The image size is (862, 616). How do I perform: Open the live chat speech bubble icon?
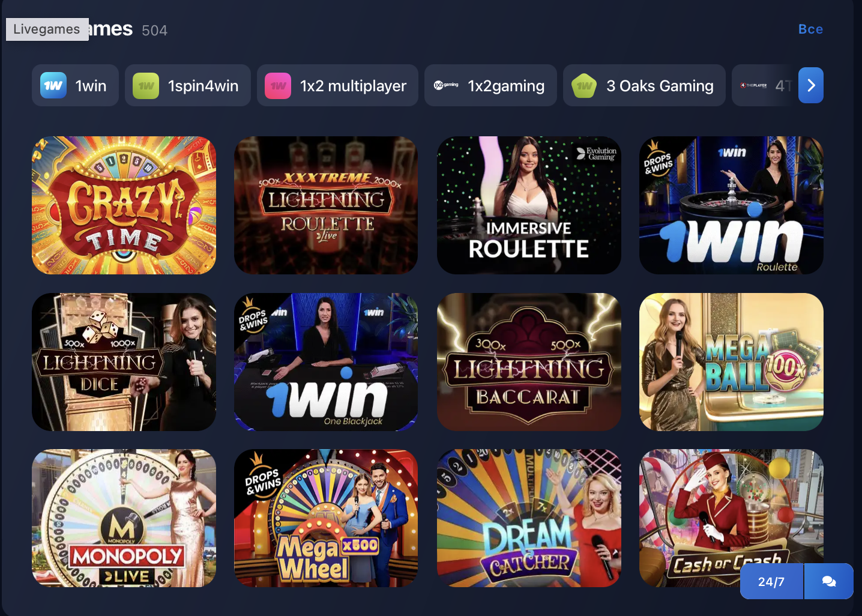coord(828,581)
